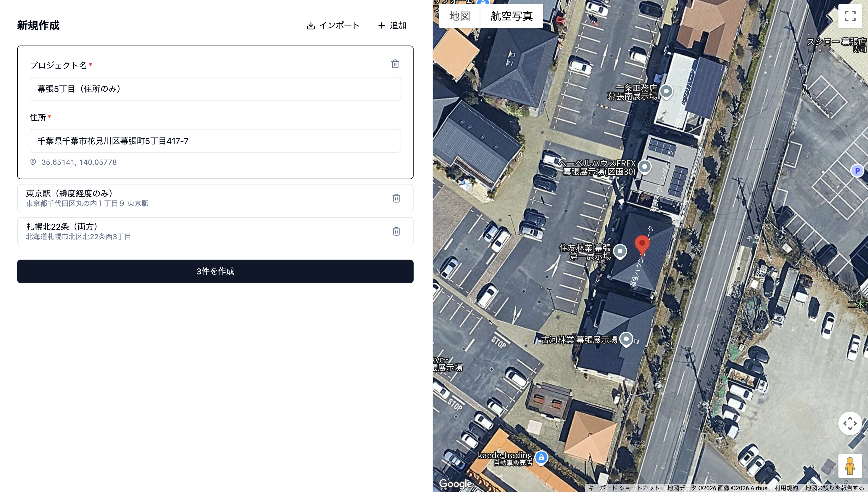Open the map camera pan control

pyautogui.click(x=850, y=423)
